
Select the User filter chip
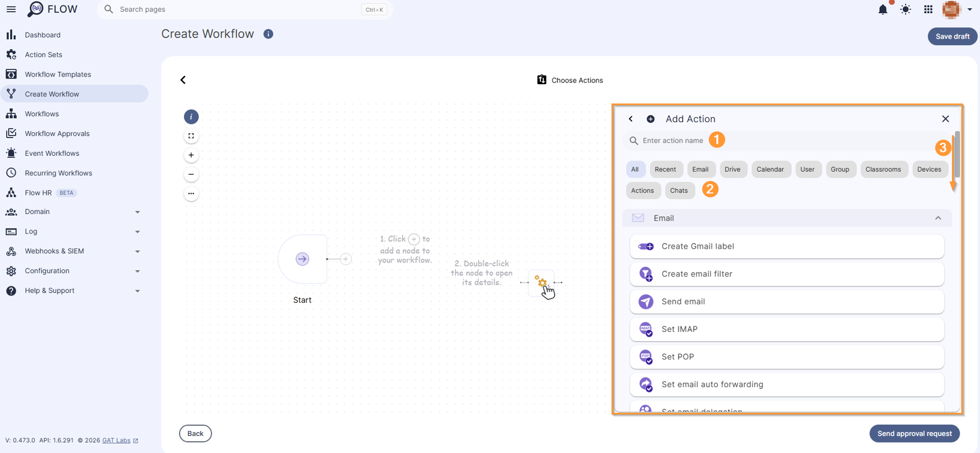[x=808, y=170]
